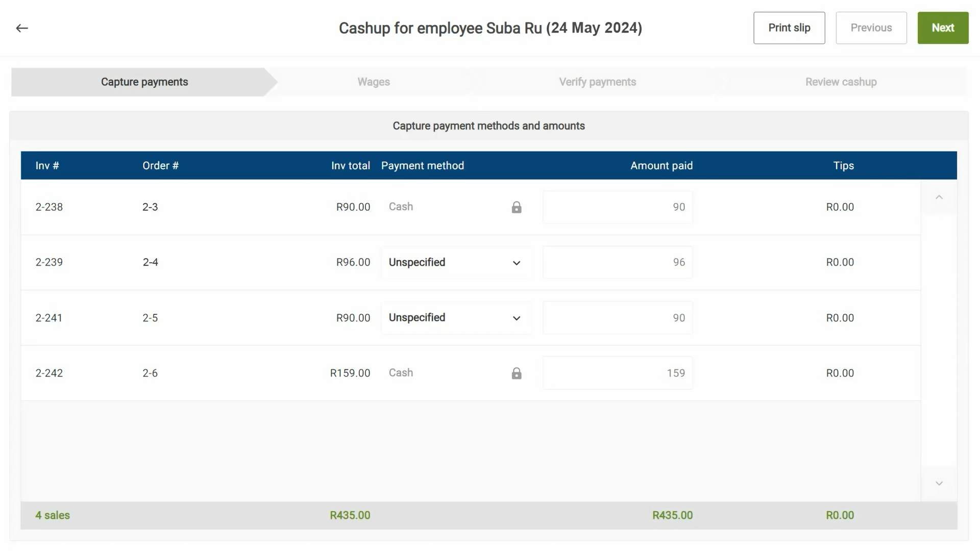
Task: Select the Capture payments step
Action: [x=144, y=82]
